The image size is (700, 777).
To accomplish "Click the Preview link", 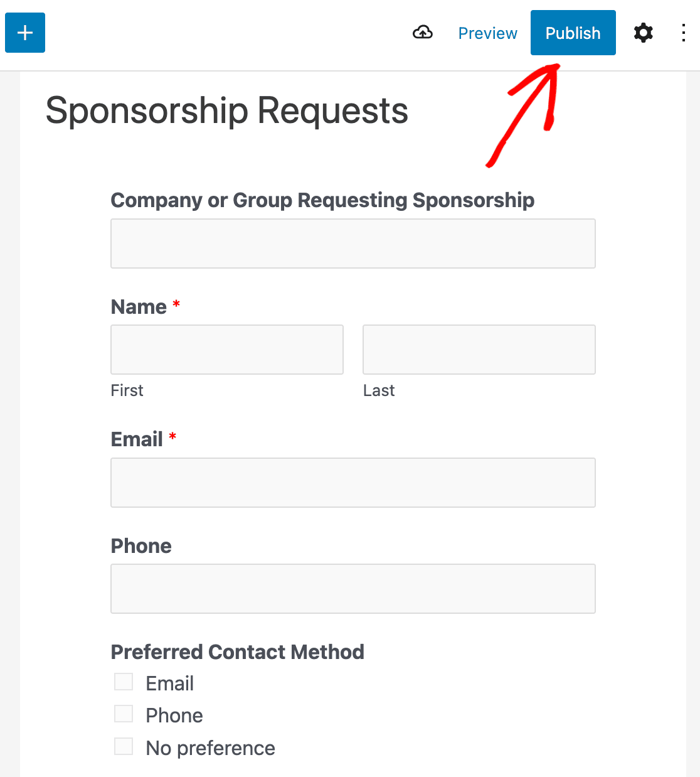I will [x=487, y=33].
